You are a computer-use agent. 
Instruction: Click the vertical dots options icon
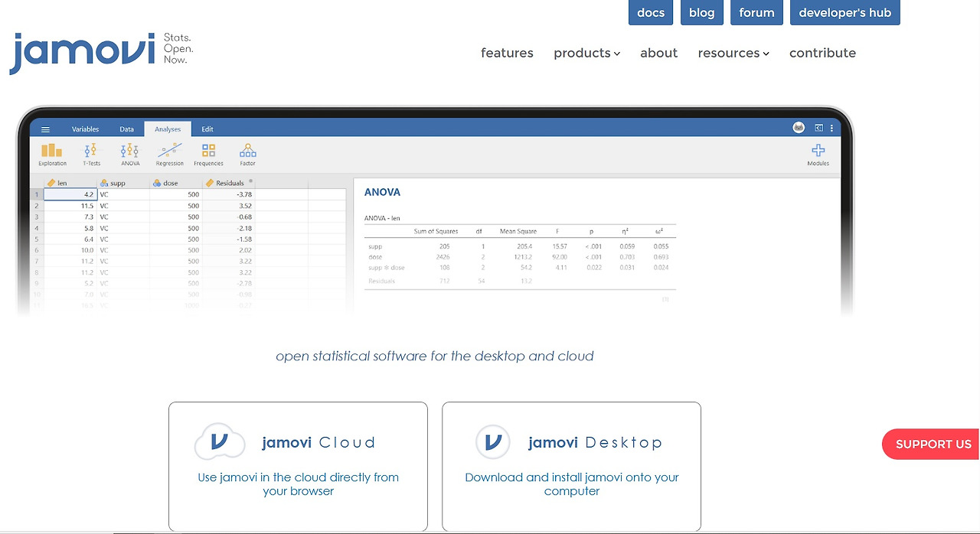coord(831,129)
